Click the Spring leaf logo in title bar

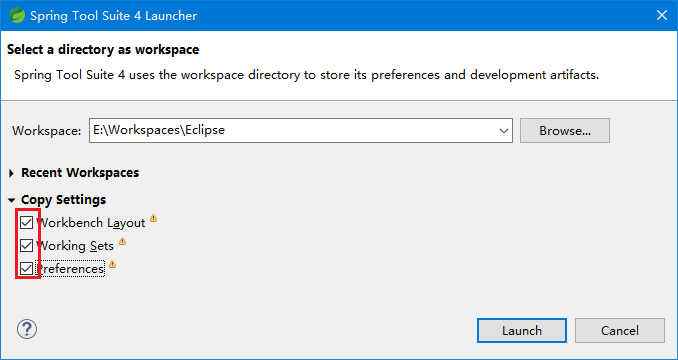tap(17, 16)
